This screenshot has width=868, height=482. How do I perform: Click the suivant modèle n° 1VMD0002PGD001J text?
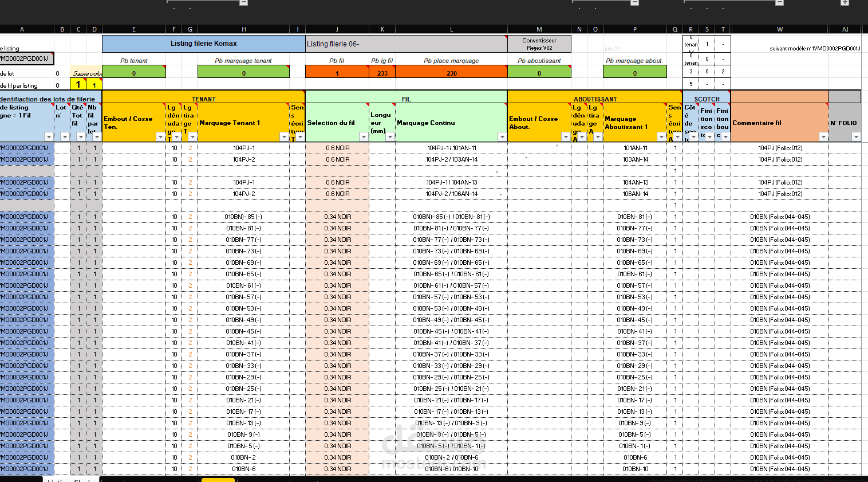(x=815, y=49)
